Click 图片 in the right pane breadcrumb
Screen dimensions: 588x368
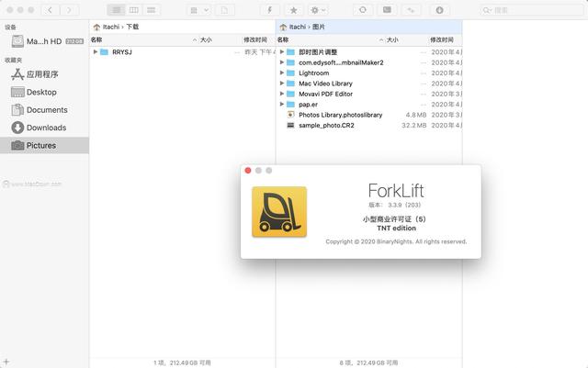(x=319, y=27)
